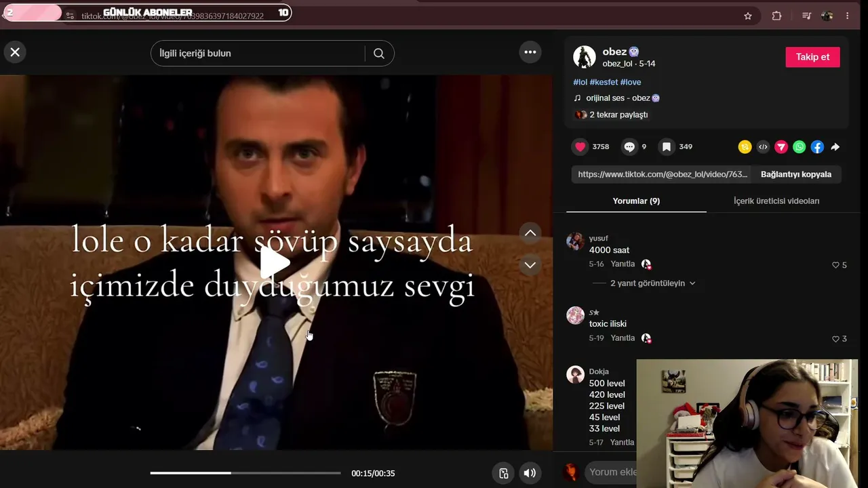Open more share options arrow
The height and width of the screenshot is (488, 868).
tap(835, 147)
